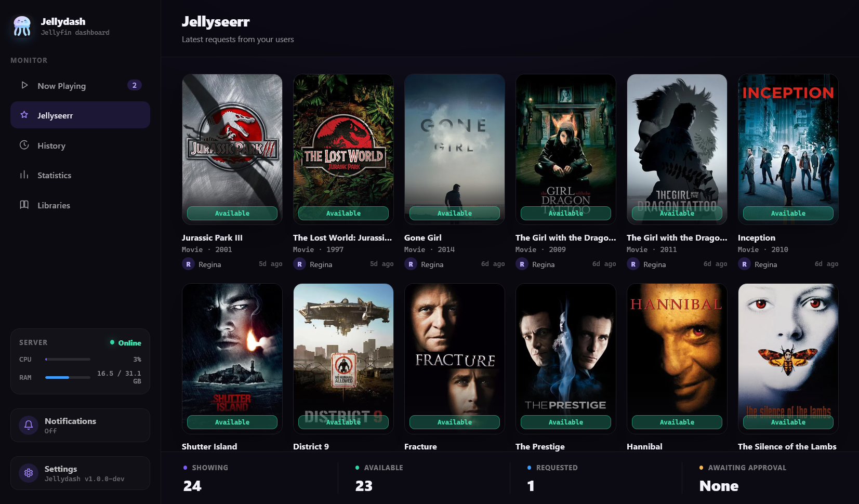Click the Inception title text
Viewport: 859px width, 504px height.
tap(757, 237)
